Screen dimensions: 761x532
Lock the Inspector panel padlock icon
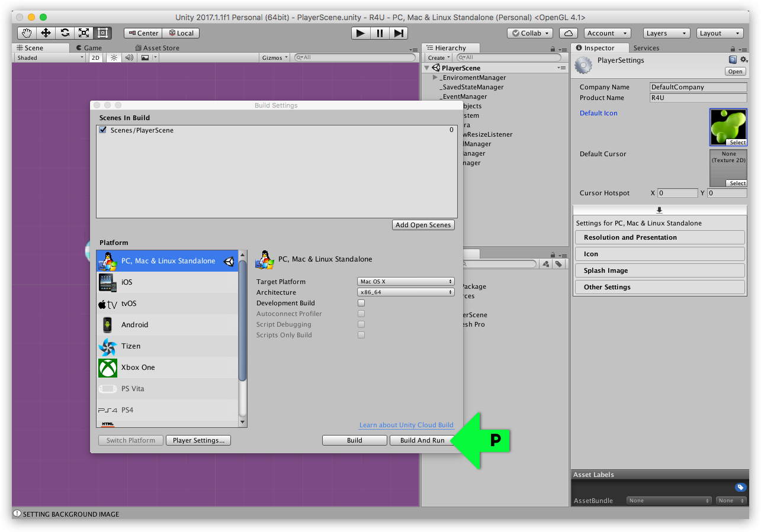pyautogui.click(x=734, y=49)
